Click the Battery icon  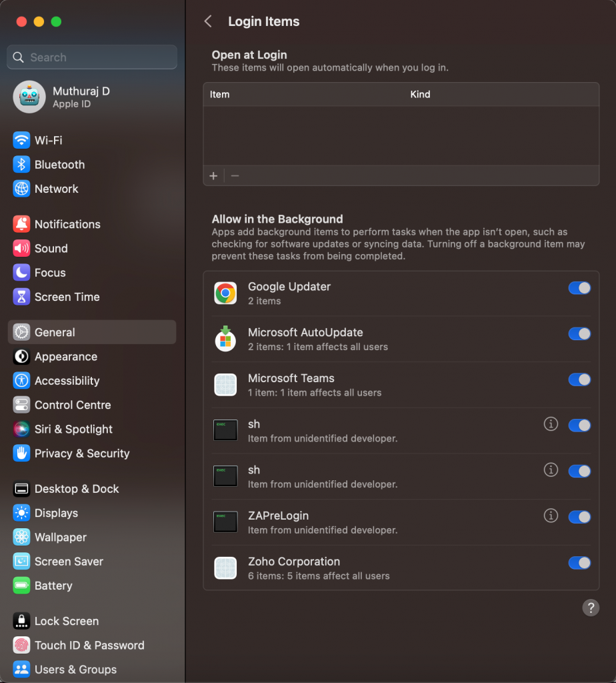(21, 586)
